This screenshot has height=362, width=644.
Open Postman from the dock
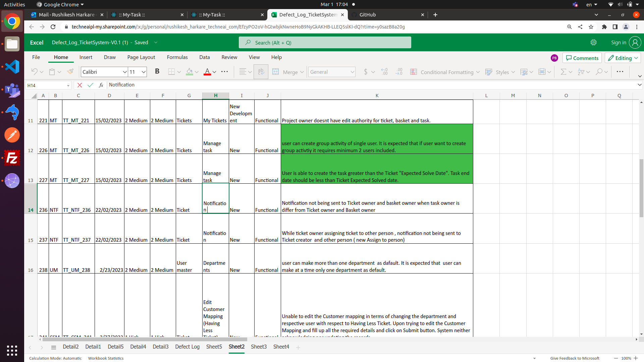tap(12, 135)
